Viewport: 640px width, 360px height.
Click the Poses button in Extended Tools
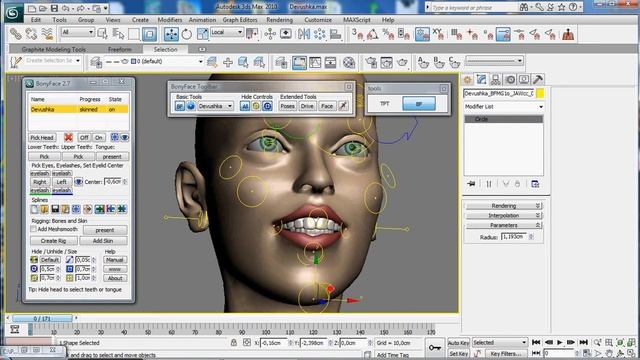pos(287,106)
